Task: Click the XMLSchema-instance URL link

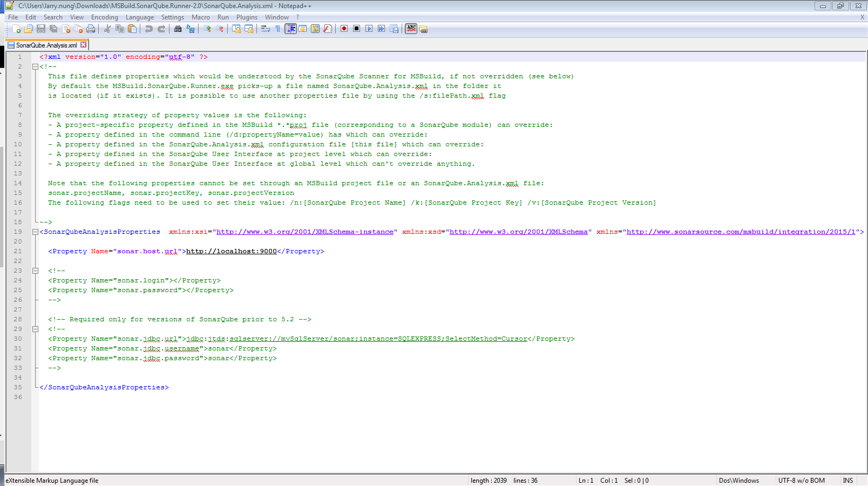Action: [305, 232]
